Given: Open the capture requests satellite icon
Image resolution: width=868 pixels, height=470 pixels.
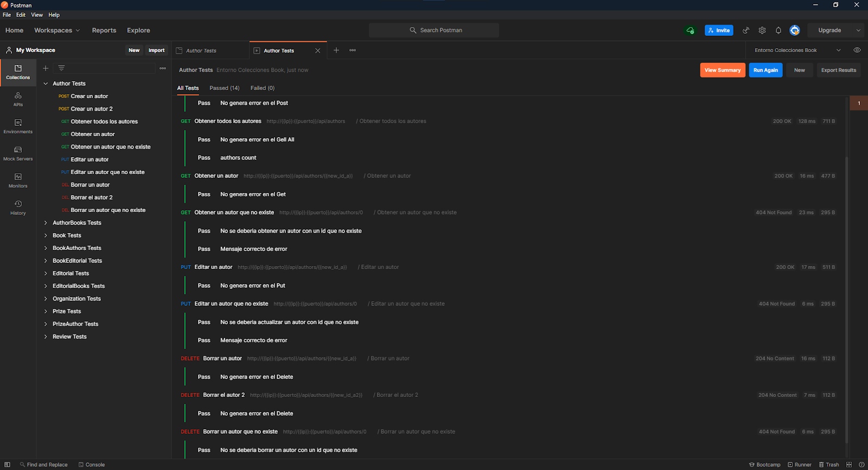Looking at the screenshot, I should 746,30.
